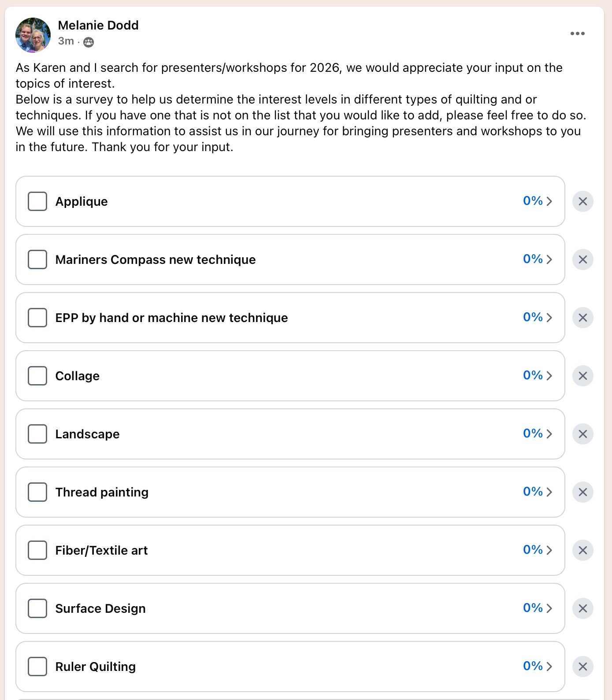Open Fiber/Textile art 0% voter list
Screen dimensions: 612x700
pos(538,550)
